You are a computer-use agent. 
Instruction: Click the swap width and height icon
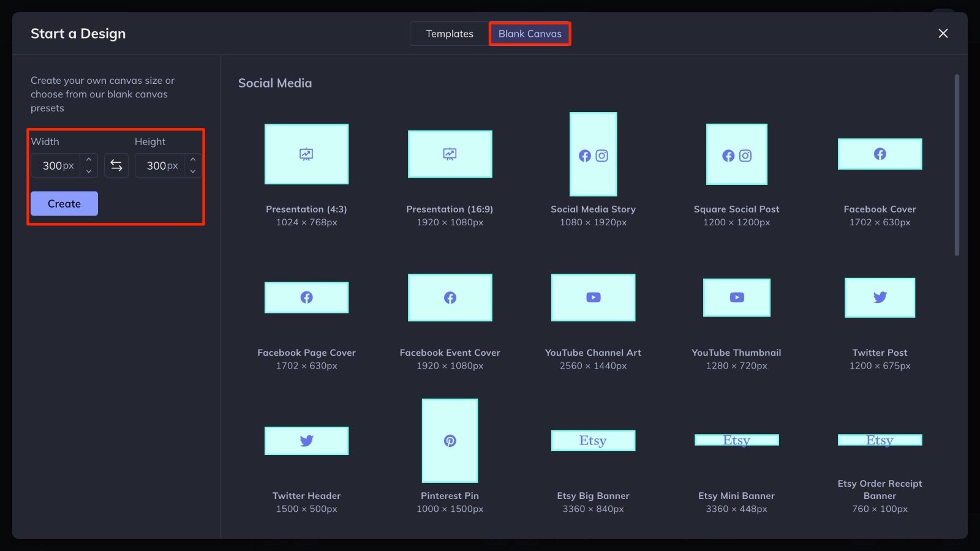pyautogui.click(x=116, y=165)
